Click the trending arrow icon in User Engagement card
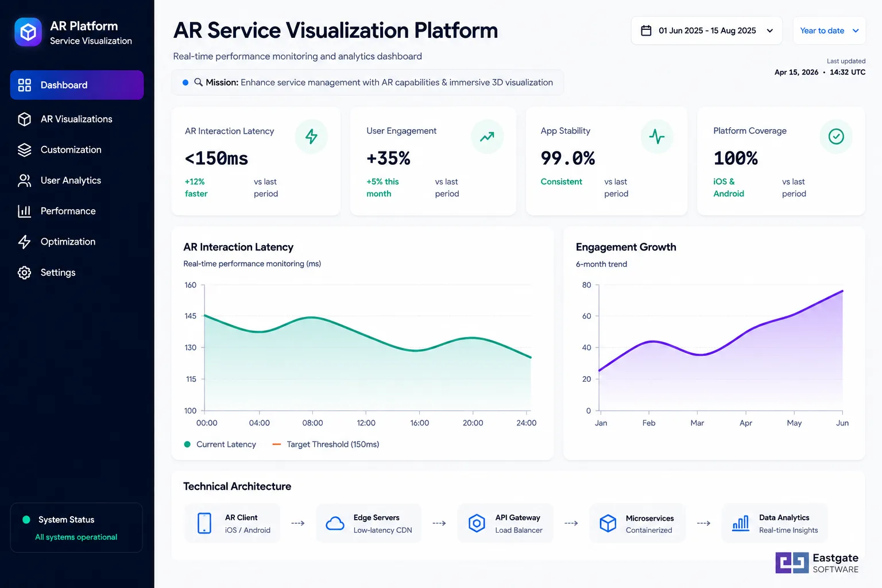The height and width of the screenshot is (588, 882). click(487, 137)
